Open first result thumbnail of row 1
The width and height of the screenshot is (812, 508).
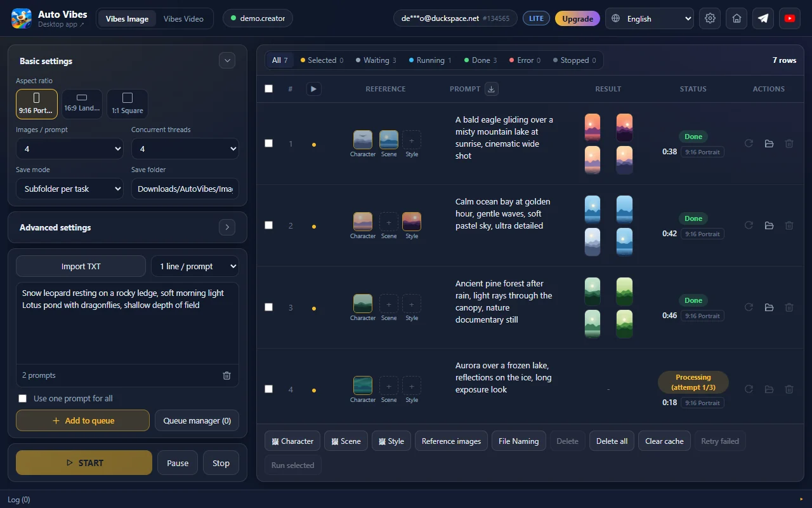(593, 128)
